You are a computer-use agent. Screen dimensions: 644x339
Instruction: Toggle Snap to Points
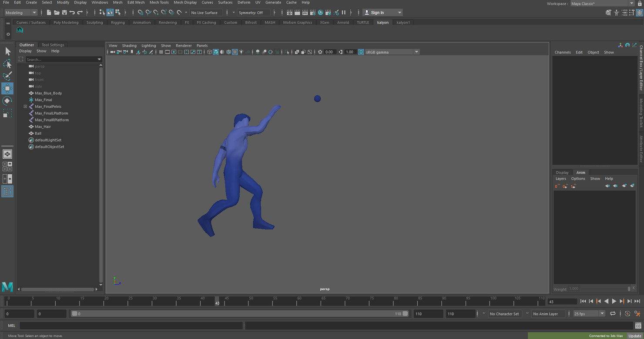(156, 13)
